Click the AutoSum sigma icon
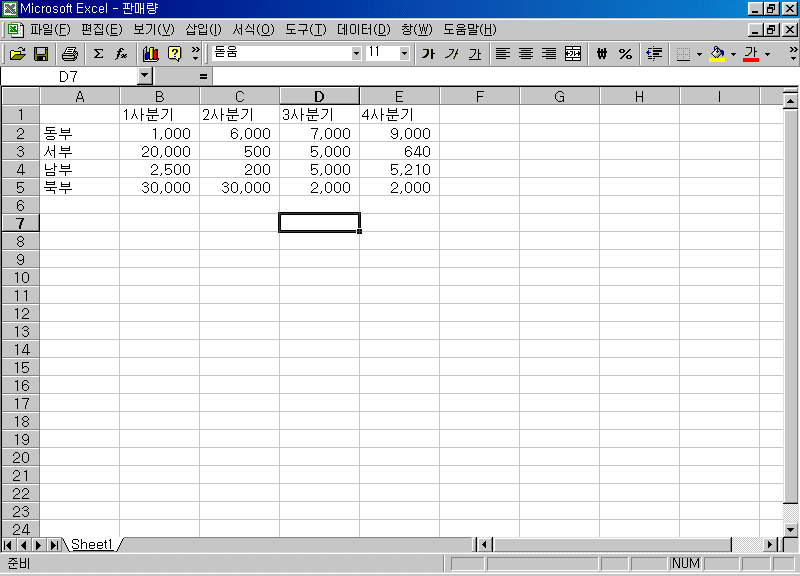This screenshot has width=800, height=576. pos(98,53)
